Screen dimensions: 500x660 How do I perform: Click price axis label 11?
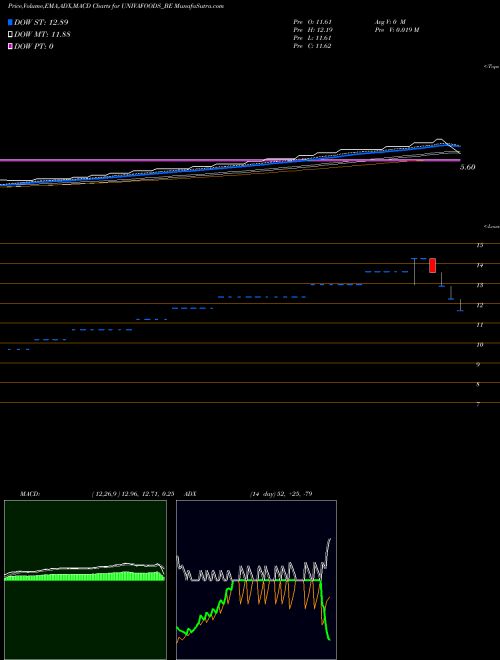tap(479, 325)
